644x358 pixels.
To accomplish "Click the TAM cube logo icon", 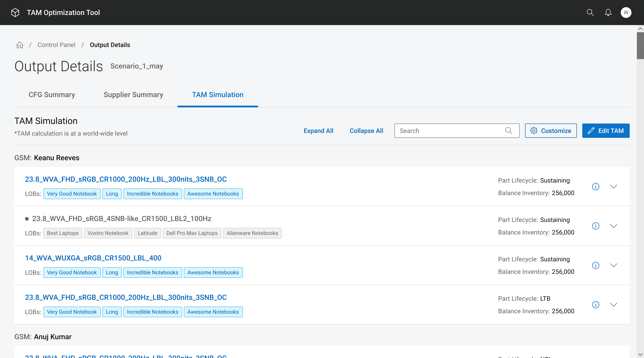I will pos(15,13).
